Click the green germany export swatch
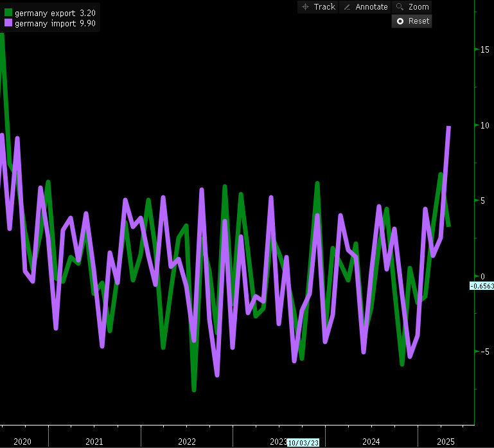Viewport: 494px width, 448px height. click(8, 13)
